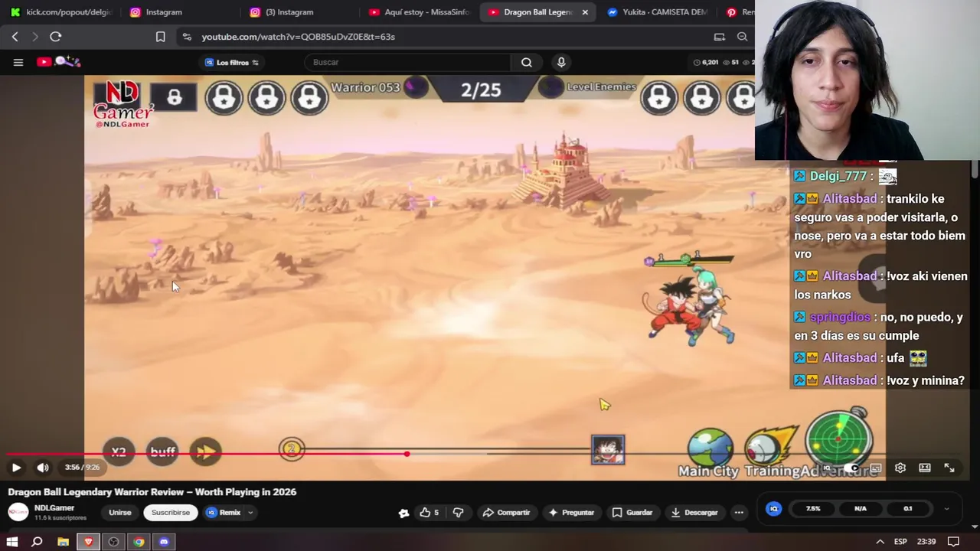The height and width of the screenshot is (551, 980).
Task: Open NDLGamer channel avatar
Action: [x=18, y=512]
